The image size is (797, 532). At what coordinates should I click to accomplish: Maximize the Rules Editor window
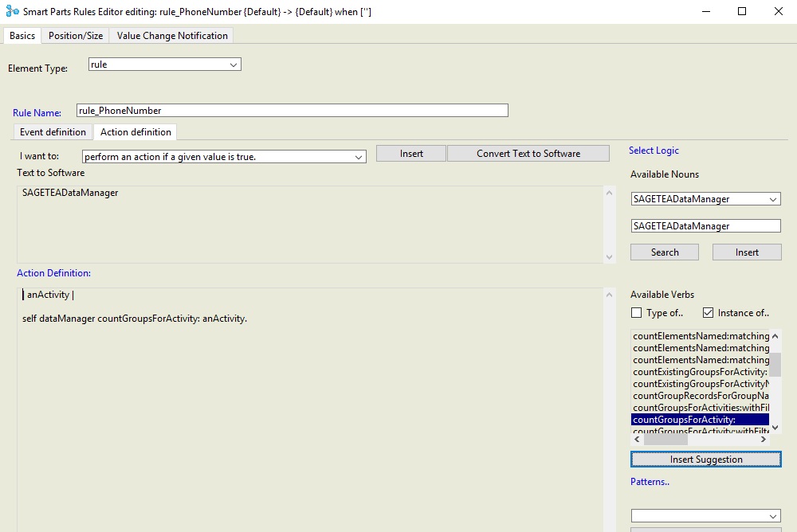[742, 11]
